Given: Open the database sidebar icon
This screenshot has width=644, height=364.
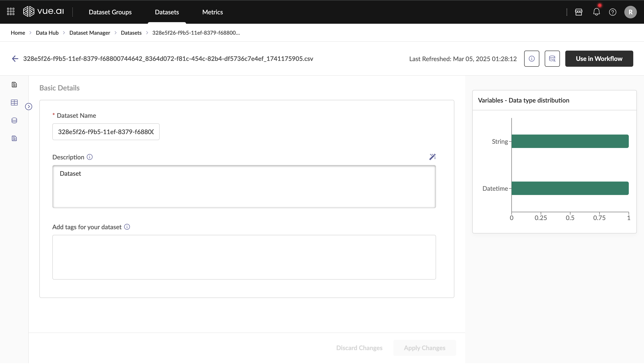Looking at the screenshot, I should click(x=14, y=120).
